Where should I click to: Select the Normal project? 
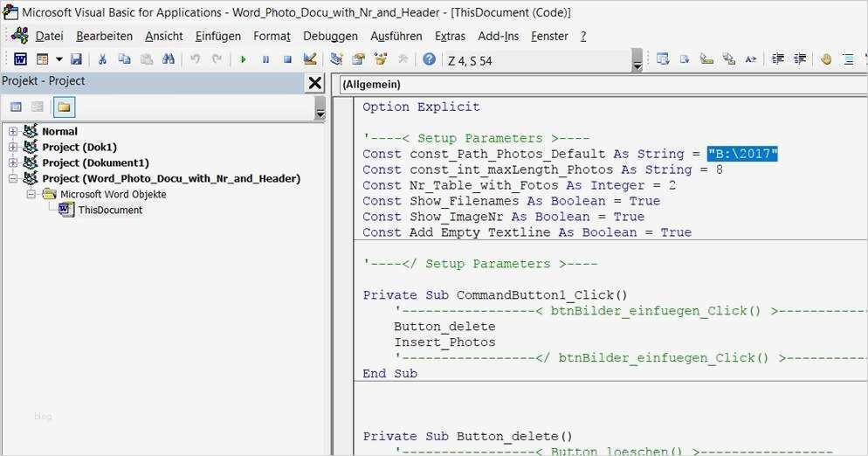[59, 132]
